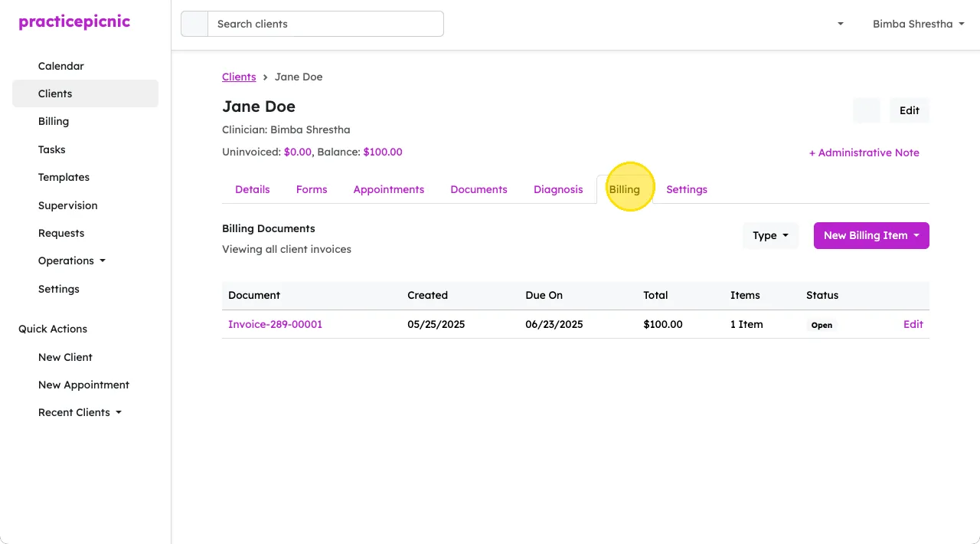
Task: Click the Search clients field
Action: (325, 24)
